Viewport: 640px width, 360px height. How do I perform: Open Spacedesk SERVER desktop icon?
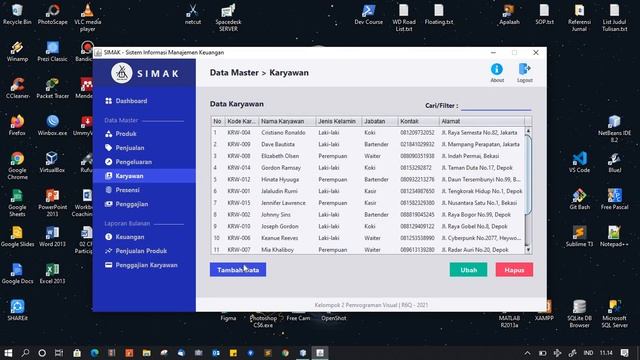coord(228,18)
